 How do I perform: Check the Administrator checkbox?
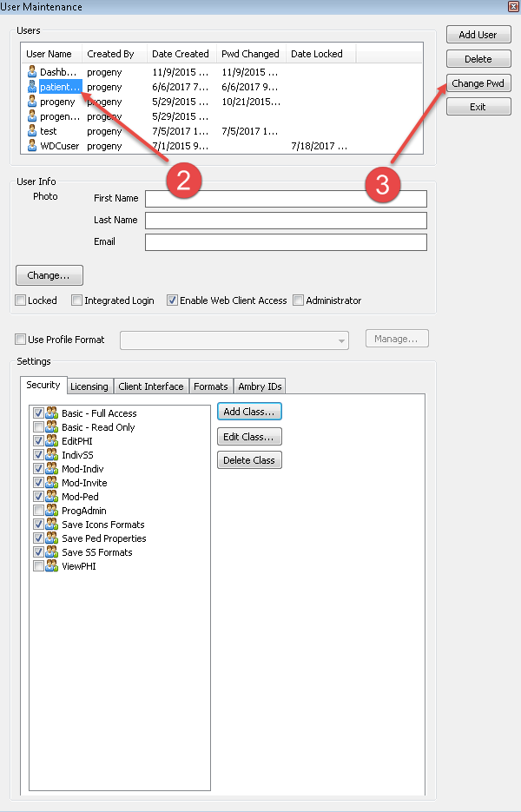pyautogui.click(x=298, y=300)
